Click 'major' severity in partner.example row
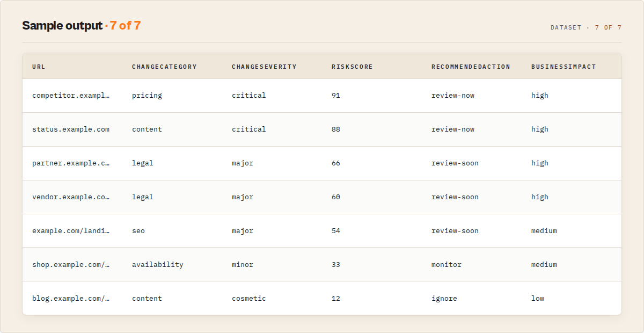644x333 pixels. pyautogui.click(x=243, y=163)
